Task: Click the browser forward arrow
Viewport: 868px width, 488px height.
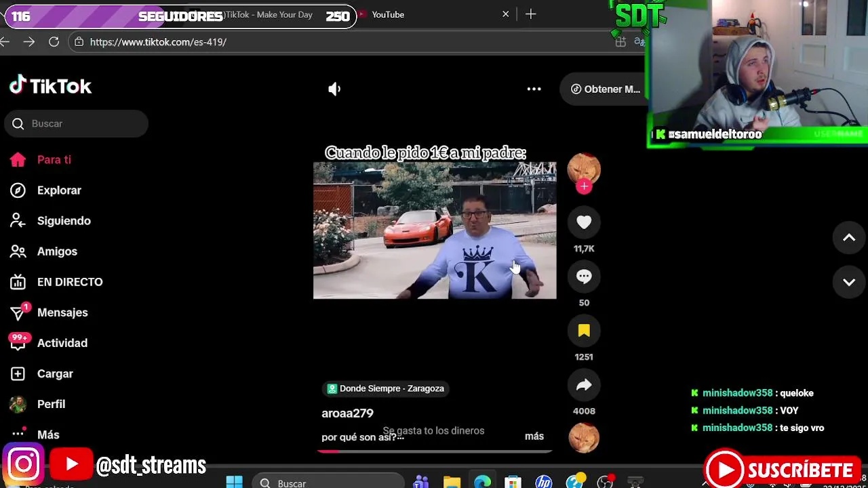Action: click(x=28, y=42)
